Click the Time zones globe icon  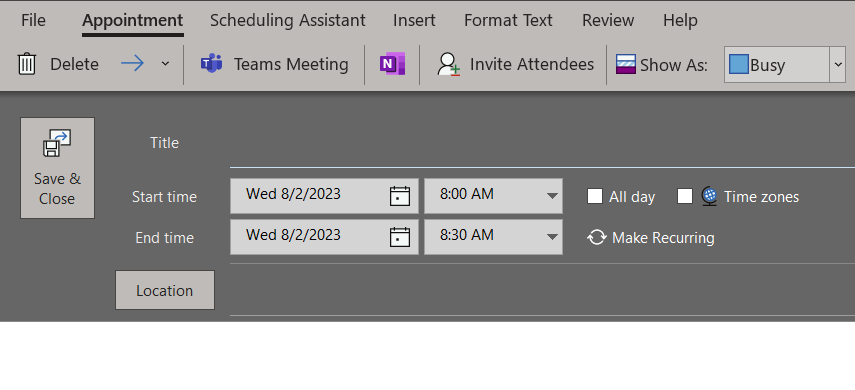(709, 196)
